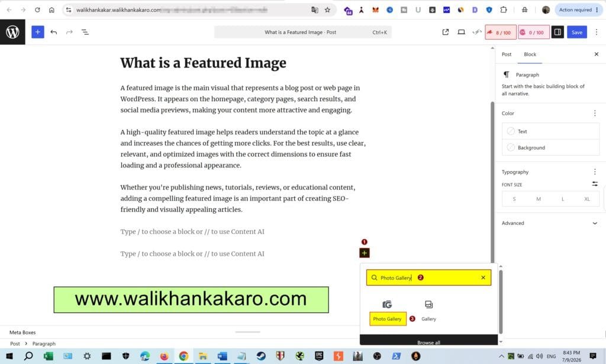Open the purple D extension icon
Viewport: 606px width, 364px height.
tap(475, 9)
